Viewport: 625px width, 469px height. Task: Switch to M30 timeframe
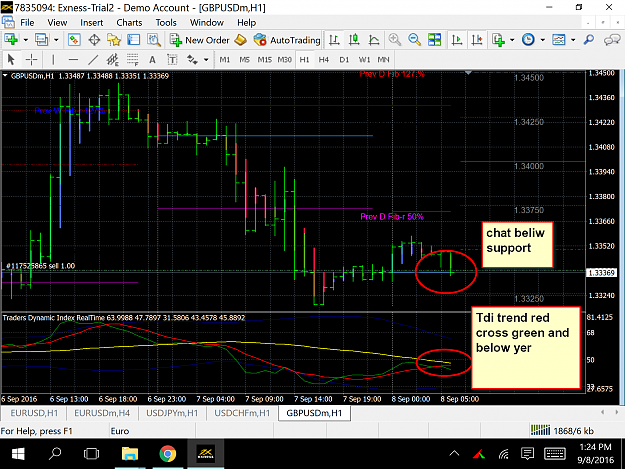pyautogui.click(x=284, y=60)
